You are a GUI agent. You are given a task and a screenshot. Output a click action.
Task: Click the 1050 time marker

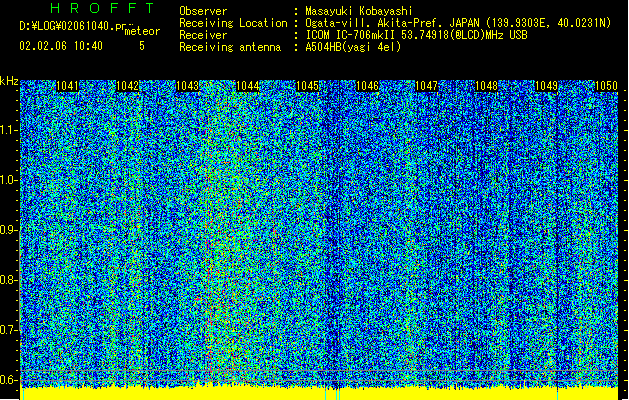coord(606,86)
